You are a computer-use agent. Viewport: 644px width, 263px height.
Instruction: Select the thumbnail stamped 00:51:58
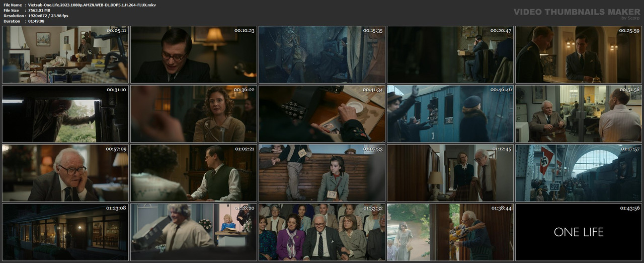click(x=579, y=114)
